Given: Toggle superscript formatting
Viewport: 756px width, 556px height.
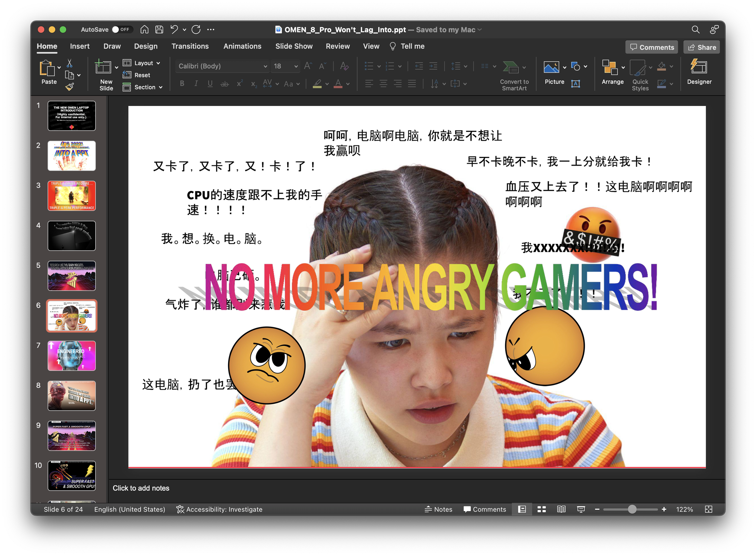Looking at the screenshot, I should click(240, 84).
